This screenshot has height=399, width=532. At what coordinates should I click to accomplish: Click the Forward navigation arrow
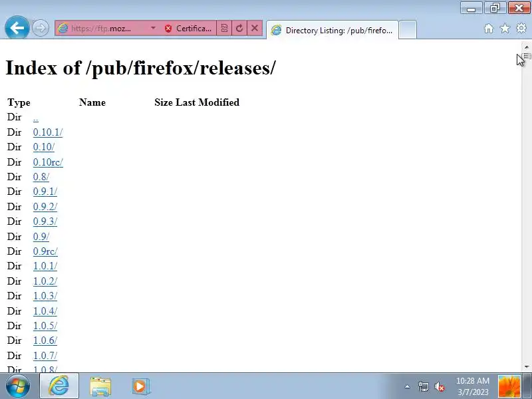pos(41,28)
